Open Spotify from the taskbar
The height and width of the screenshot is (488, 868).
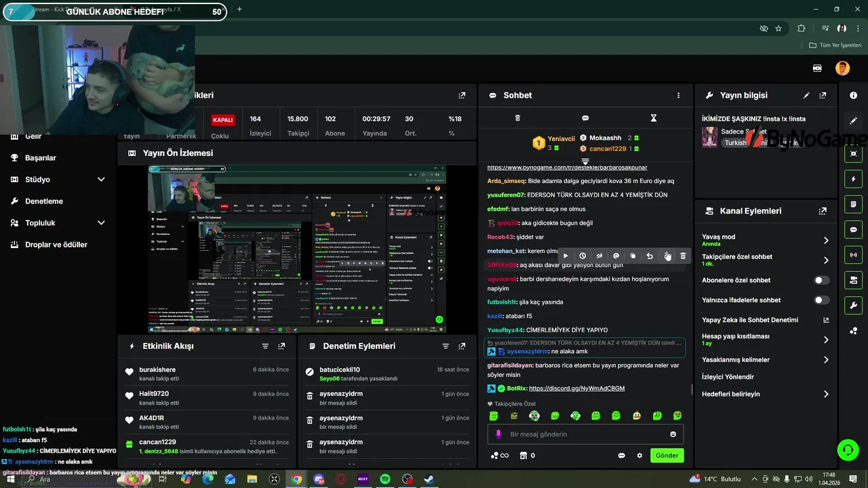point(385,479)
